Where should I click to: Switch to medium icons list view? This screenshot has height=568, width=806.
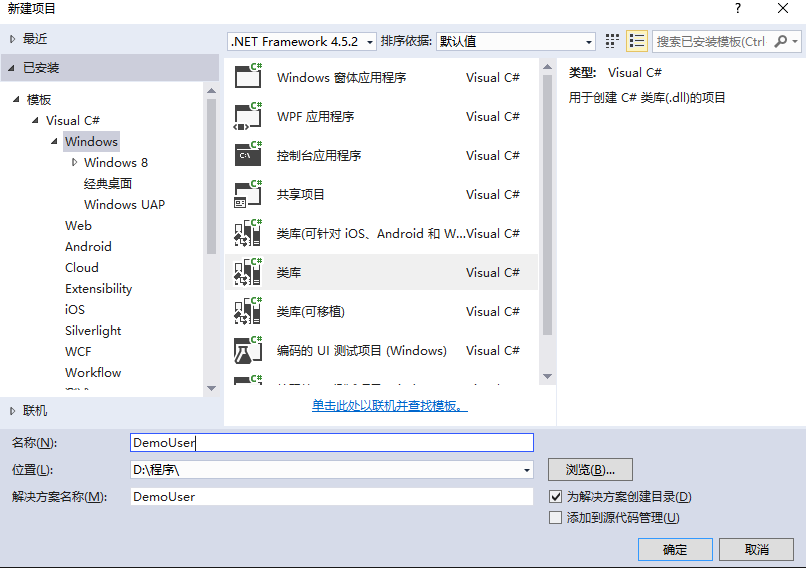tap(637, 41)
